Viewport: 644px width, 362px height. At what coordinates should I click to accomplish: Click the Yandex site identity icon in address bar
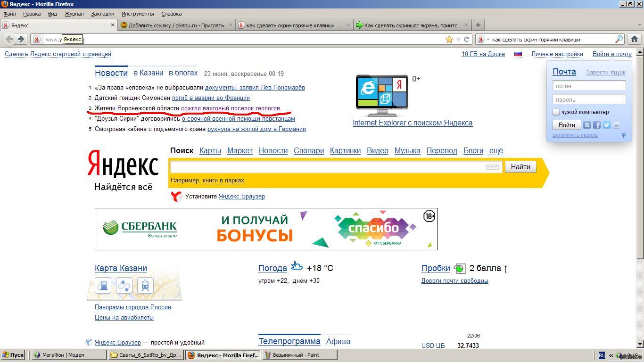click(x=37, y=39)
